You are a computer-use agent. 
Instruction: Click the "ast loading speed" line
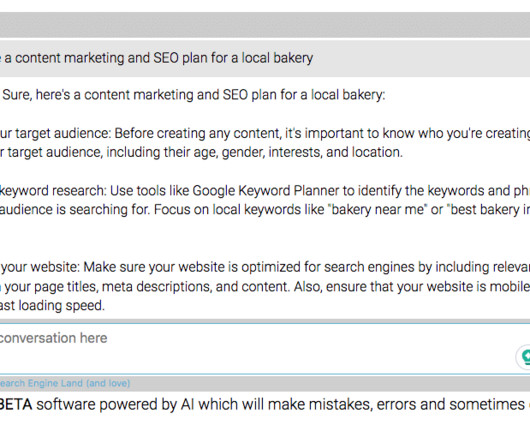pos(52,305)
